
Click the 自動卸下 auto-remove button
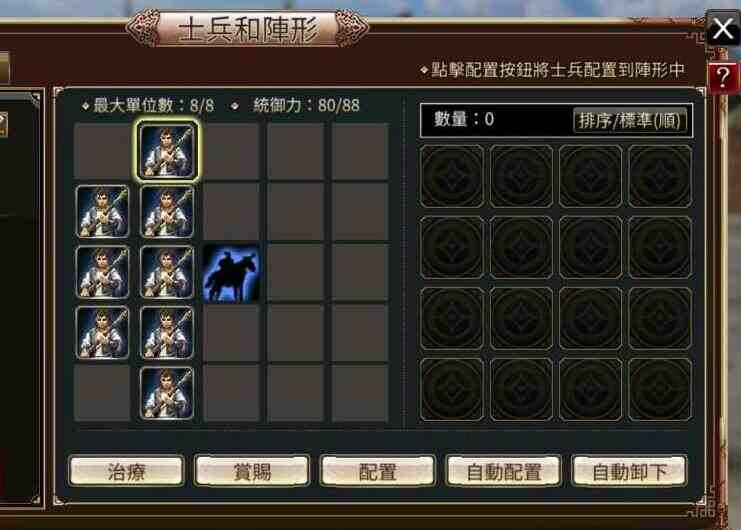(629, 471)
